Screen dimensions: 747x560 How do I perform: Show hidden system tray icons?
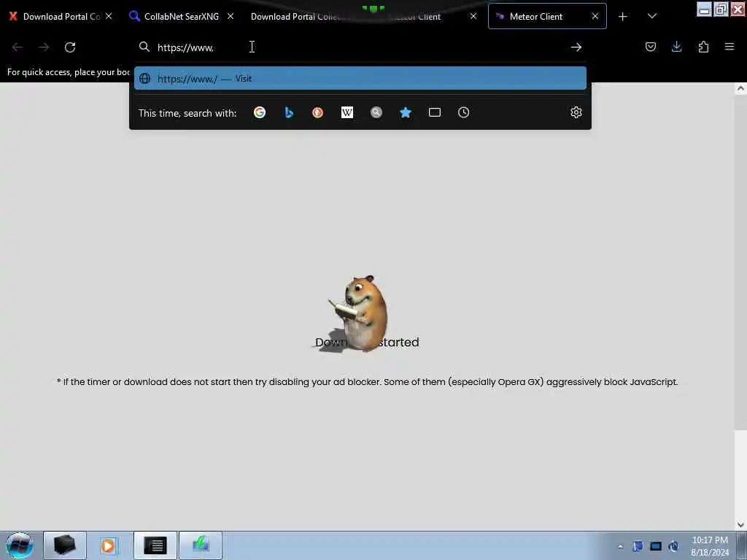click(x=620, y=546)
